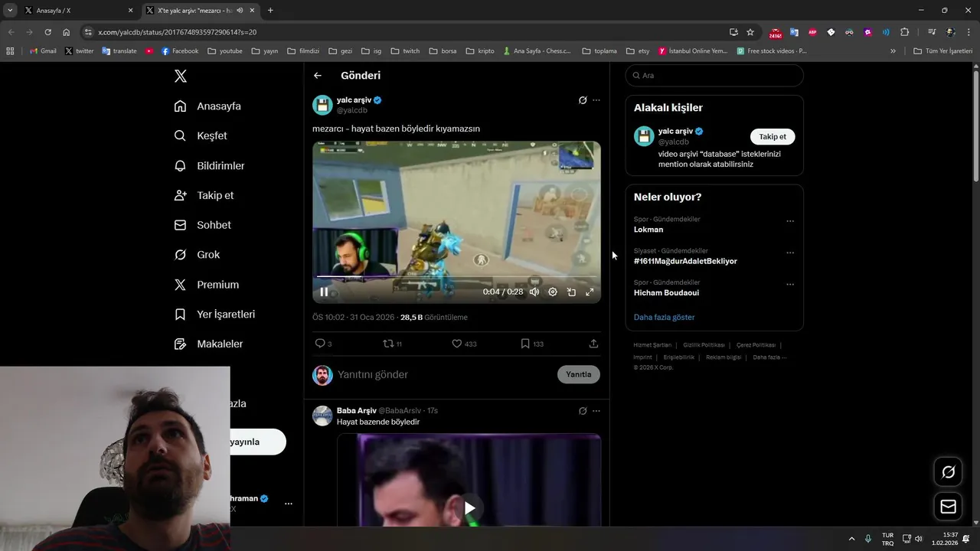Open the Hizmet Şartları footer link
The height and width of the screenshot is (551, 980).
click(x=652, y=345)
